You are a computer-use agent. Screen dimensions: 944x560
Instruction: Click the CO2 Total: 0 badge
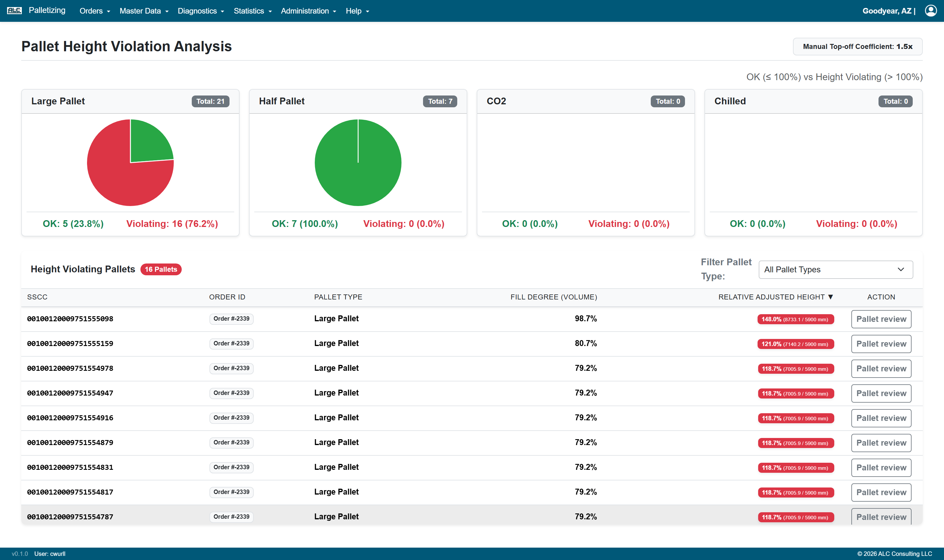tap(668, 101)
